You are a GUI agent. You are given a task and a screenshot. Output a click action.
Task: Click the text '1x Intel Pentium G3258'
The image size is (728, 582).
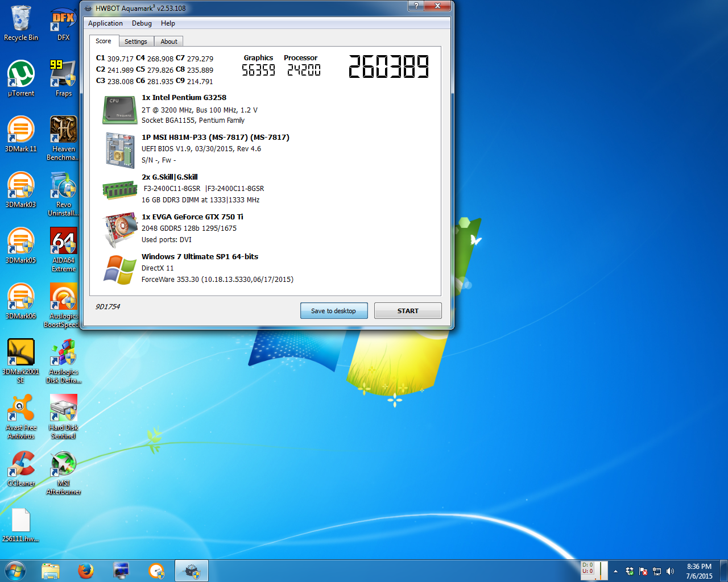(184, 98)
